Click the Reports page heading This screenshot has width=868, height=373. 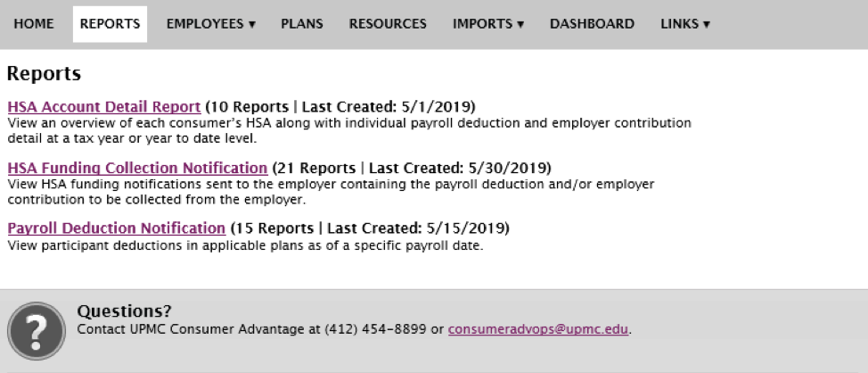coord(44,73)
